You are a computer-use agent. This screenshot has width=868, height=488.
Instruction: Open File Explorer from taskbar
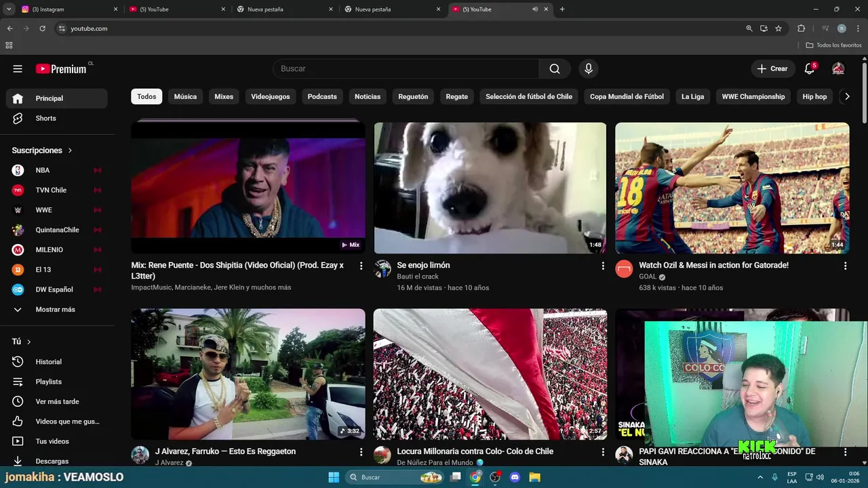coord(534,477)
